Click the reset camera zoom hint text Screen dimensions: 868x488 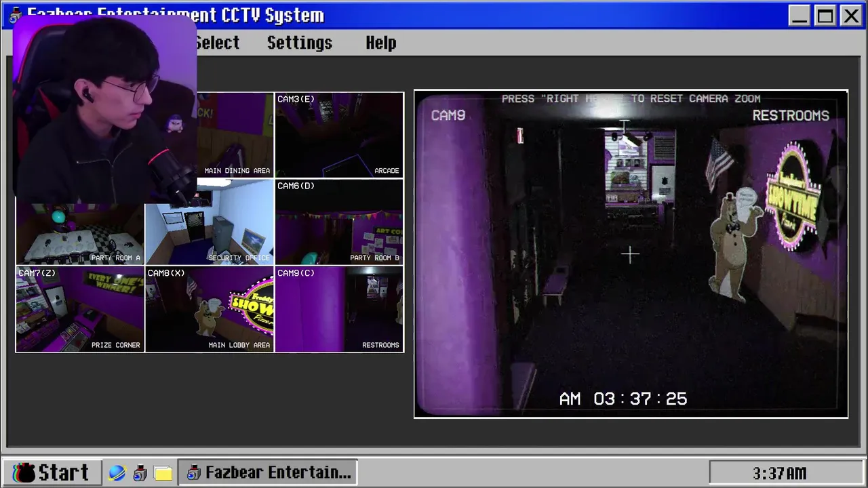pyautogui.click(x=631, y=99)
